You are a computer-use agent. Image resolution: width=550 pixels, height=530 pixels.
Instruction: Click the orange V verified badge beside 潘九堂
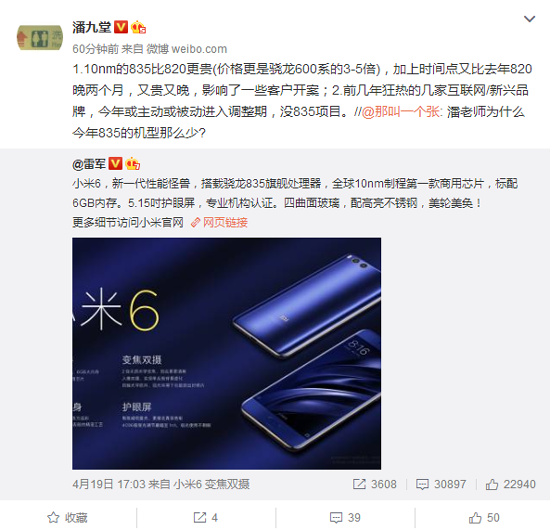(x=121, y=27)
